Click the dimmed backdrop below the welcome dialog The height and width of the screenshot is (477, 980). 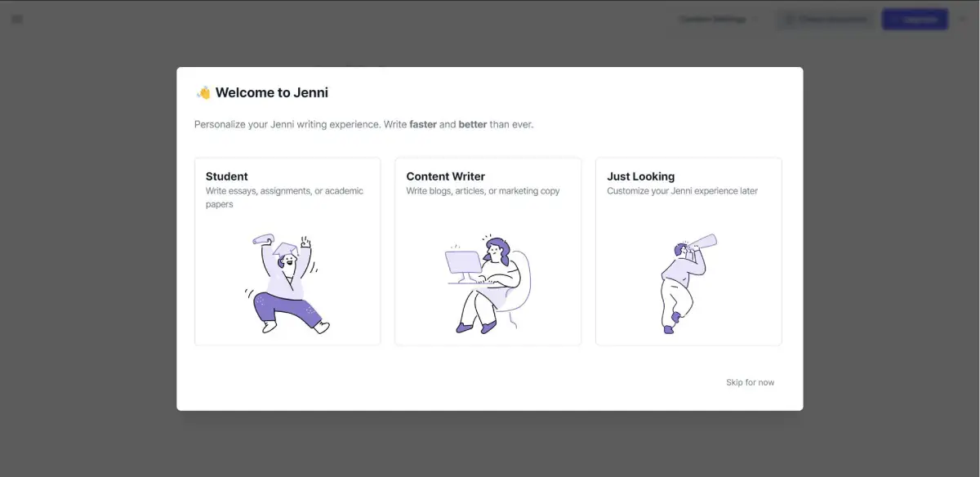[490, 444]
